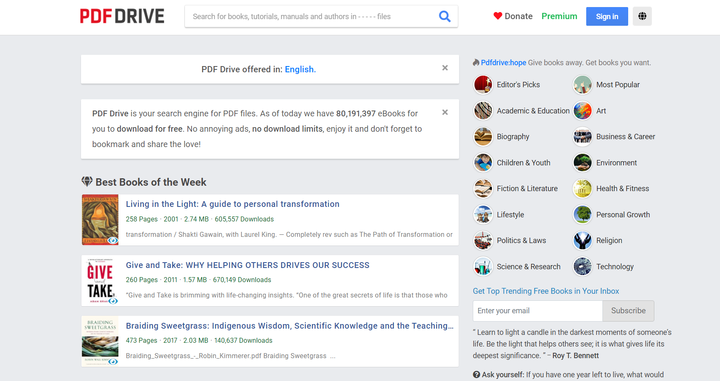Viewport: 720px width, 381px height.
Task: Open the Lifestyle text link
Action: pos(510,215)
